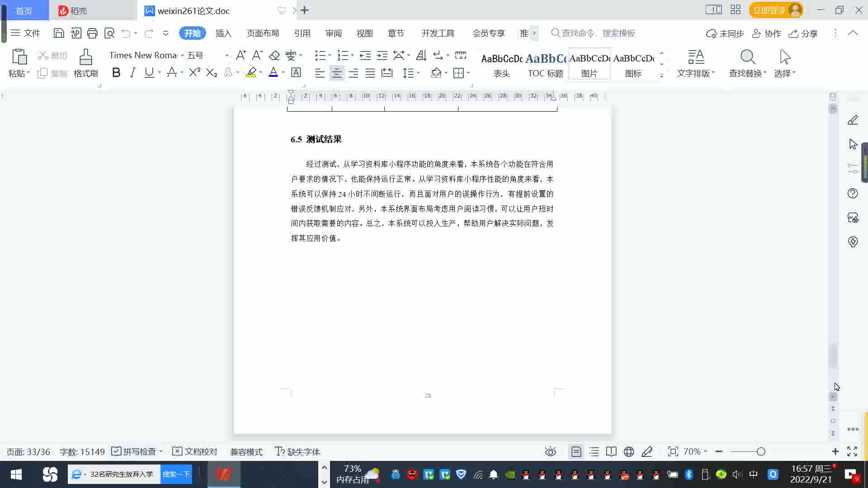This screenshot has height=488, width=868.
Task: Click the character border A icon
Action: [296, 72]
